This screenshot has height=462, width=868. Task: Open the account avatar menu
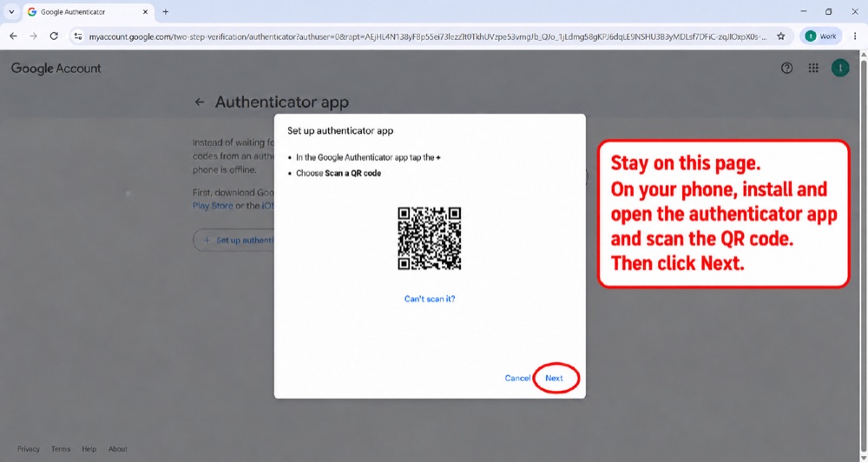click(x=840, y=68)
